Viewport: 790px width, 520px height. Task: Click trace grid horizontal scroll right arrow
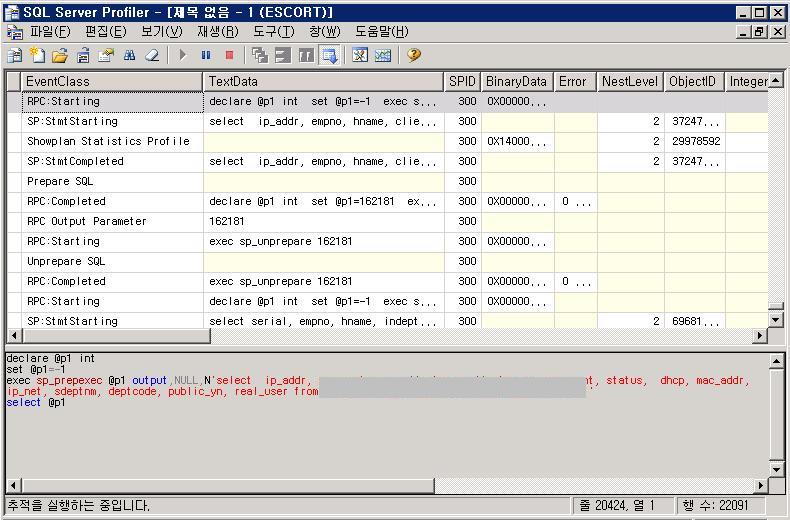(x=759, y=336)
